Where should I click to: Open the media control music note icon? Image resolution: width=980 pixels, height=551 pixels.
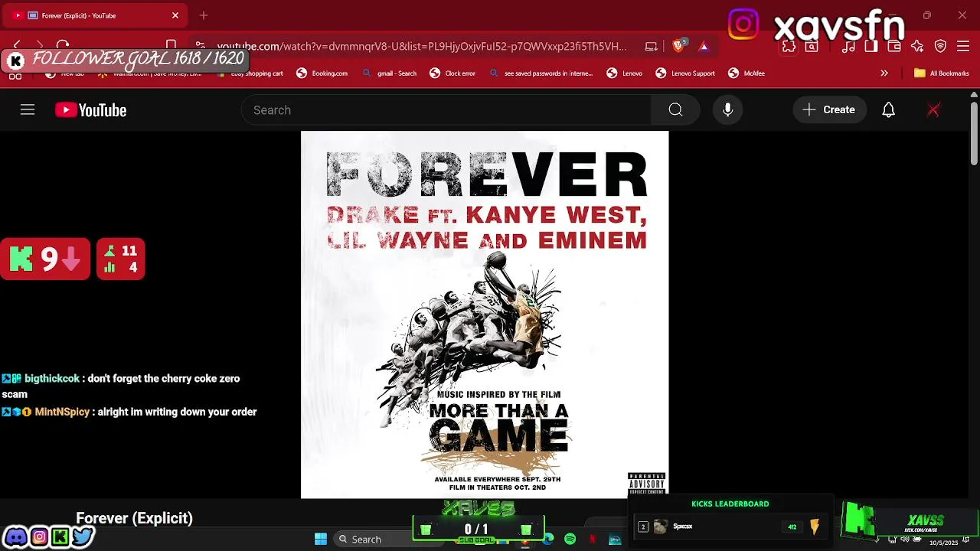coord(848,47)
